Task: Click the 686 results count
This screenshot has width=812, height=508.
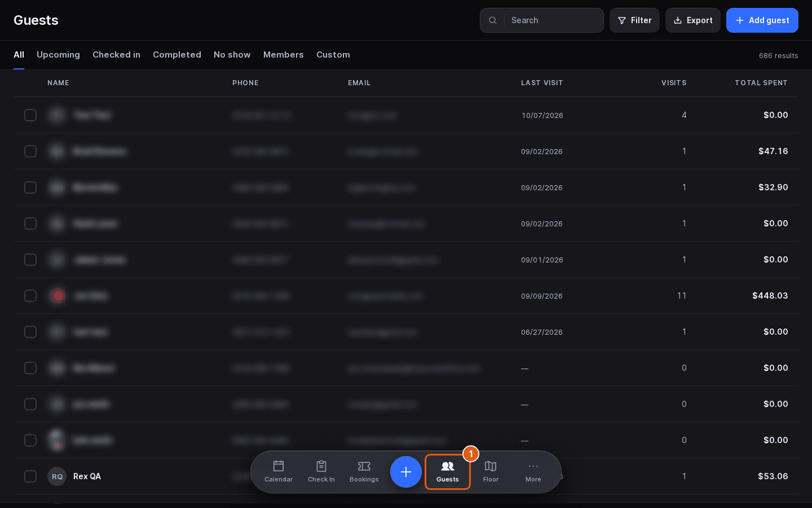Action: pyautogui.click(x=779, y=55)
